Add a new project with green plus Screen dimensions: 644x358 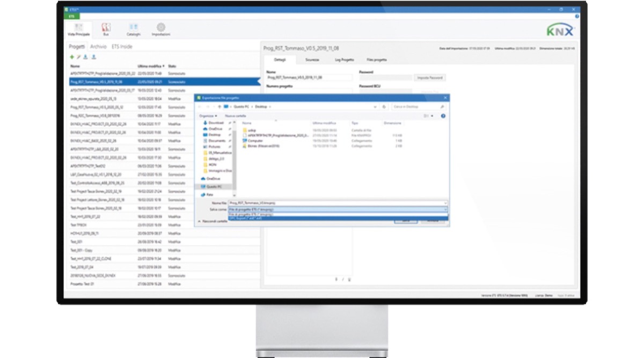tap(72, 57)
